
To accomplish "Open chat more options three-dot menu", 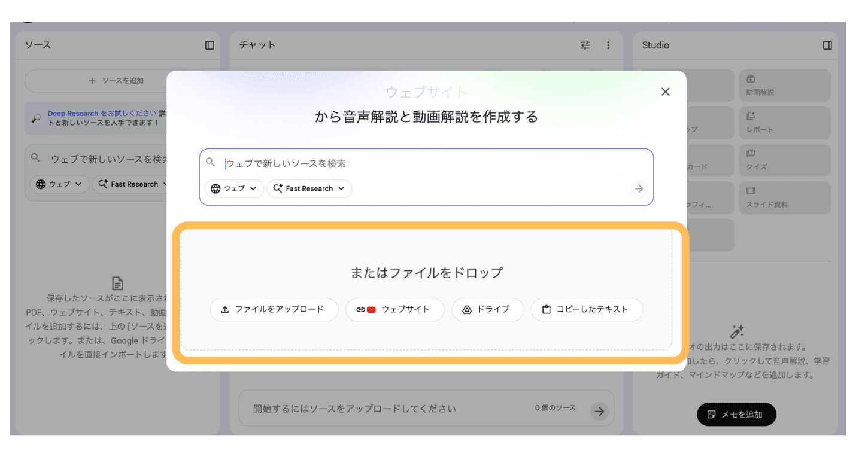I will (608, 45).
